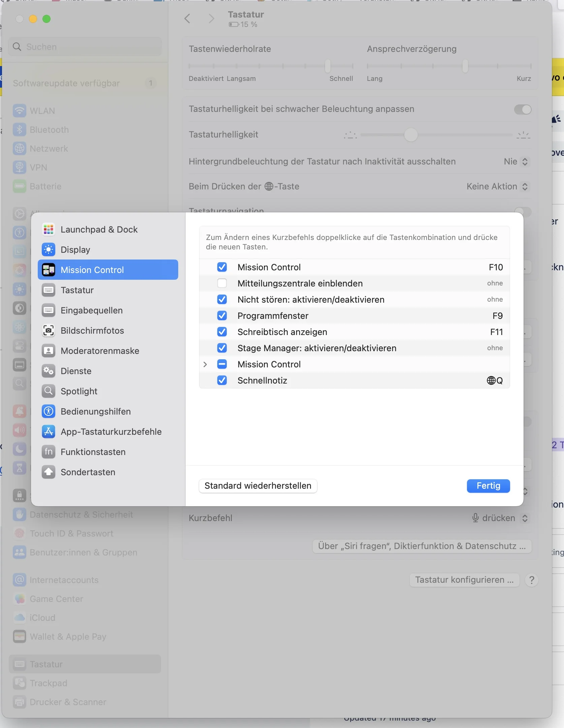
Task: Click the Drucker & Scanner icon
Action: tap(20, 702)
